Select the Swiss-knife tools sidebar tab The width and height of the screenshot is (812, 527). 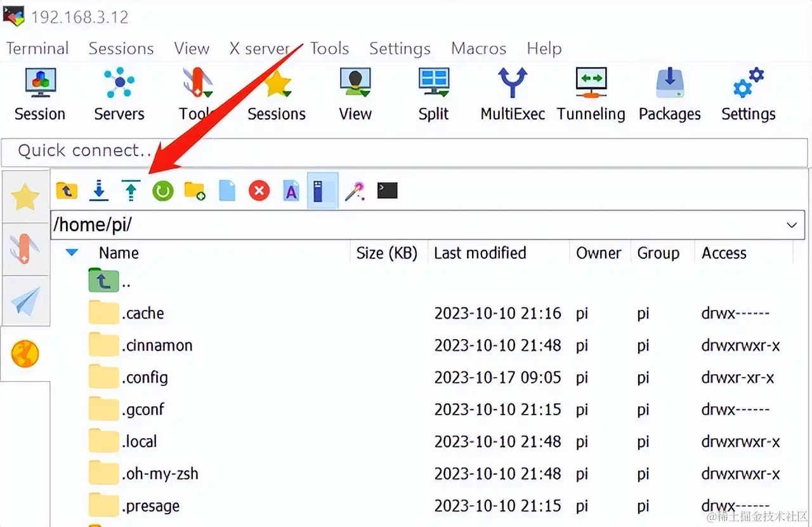pos(25,249)
